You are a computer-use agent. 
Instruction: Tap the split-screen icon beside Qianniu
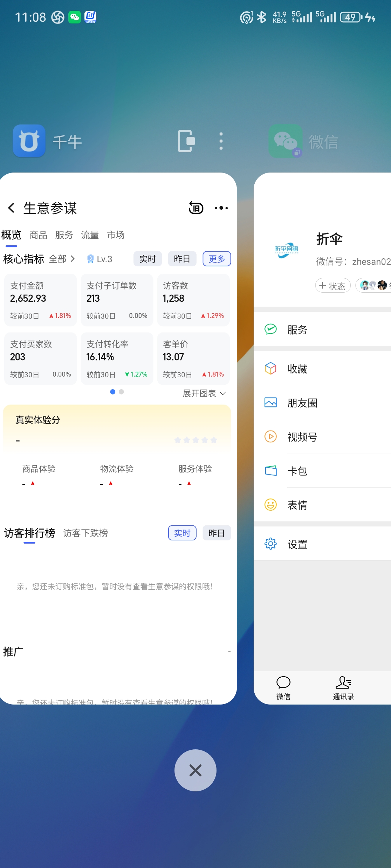coord(186,141)
